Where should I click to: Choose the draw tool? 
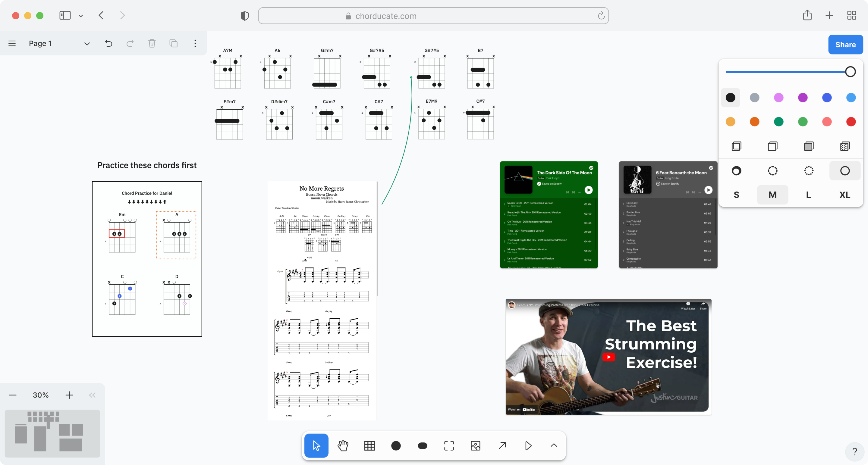(x=396, y=446)
